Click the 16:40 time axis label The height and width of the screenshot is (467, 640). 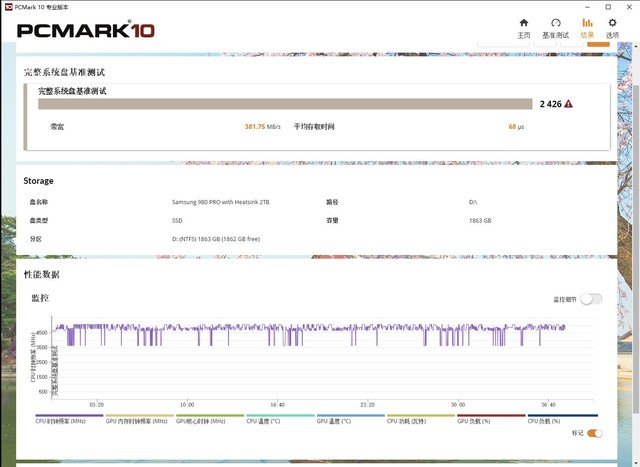(x=278, y=405)
